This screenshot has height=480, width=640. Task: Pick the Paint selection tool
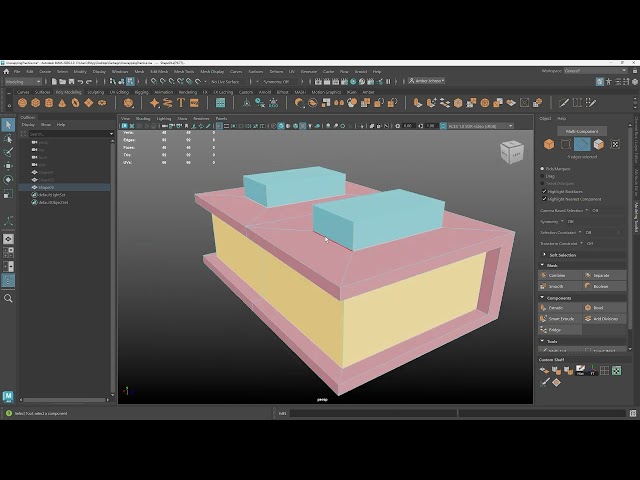click(x=8, y=152)
